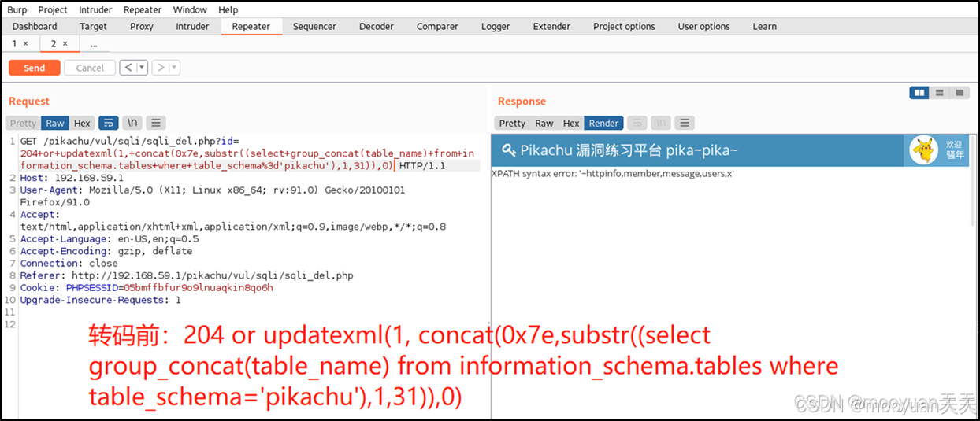Switch request view to Hex
The image size is (980, 421).
[82, 123]
